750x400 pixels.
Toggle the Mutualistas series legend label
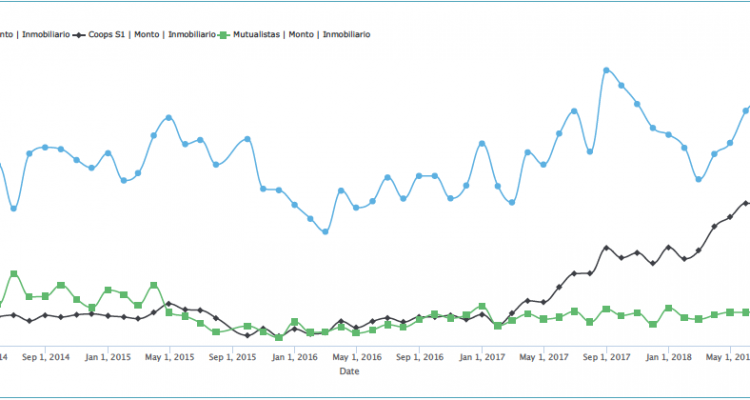point(301,34)
